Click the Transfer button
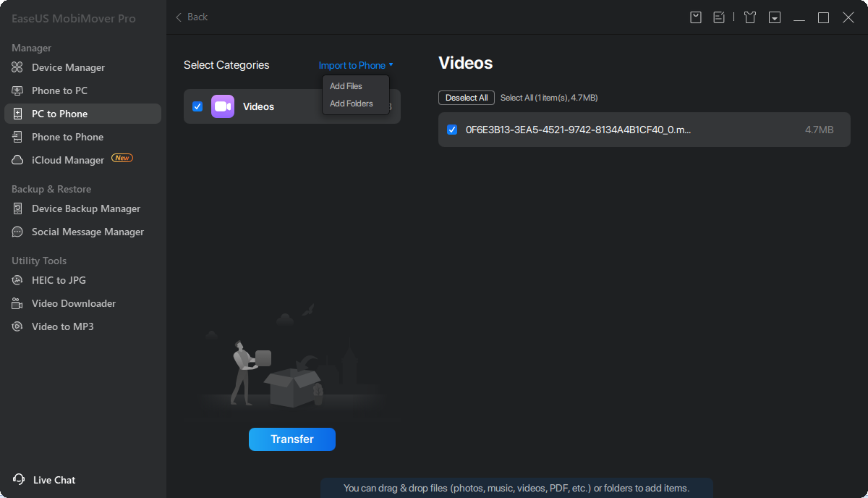The image size is (868, 498). point(292,439)
